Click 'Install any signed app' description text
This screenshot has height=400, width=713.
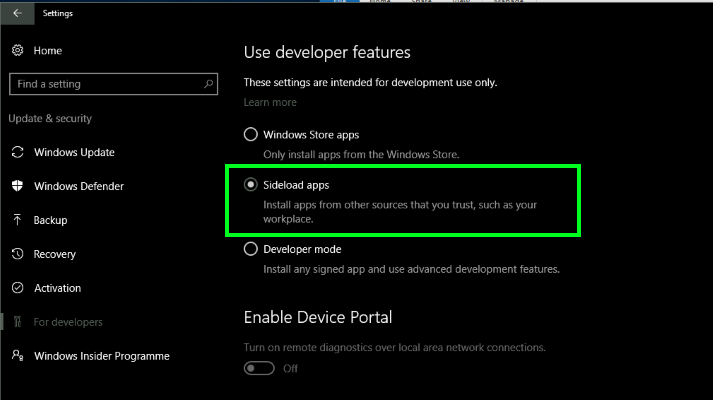coord(412,269)
